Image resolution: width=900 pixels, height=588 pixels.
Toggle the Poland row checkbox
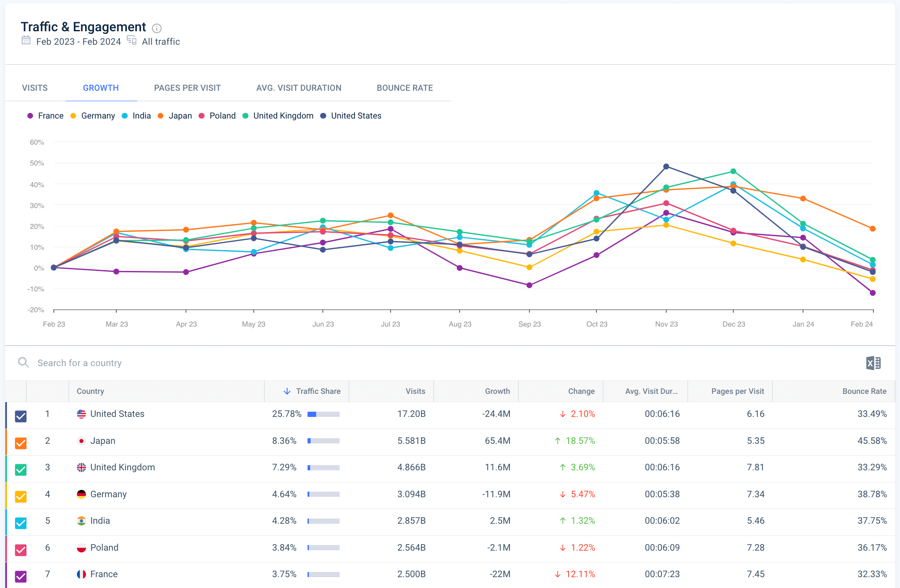(21, 550)
